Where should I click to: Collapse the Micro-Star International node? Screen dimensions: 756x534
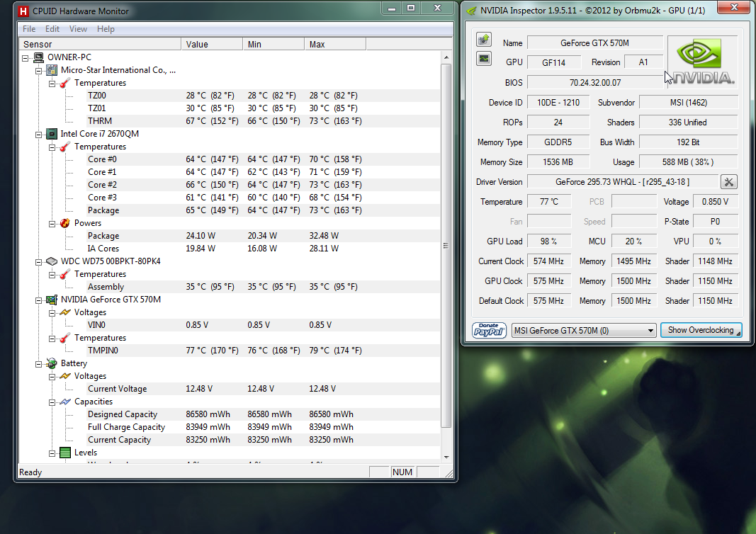[x=38, y=71]
